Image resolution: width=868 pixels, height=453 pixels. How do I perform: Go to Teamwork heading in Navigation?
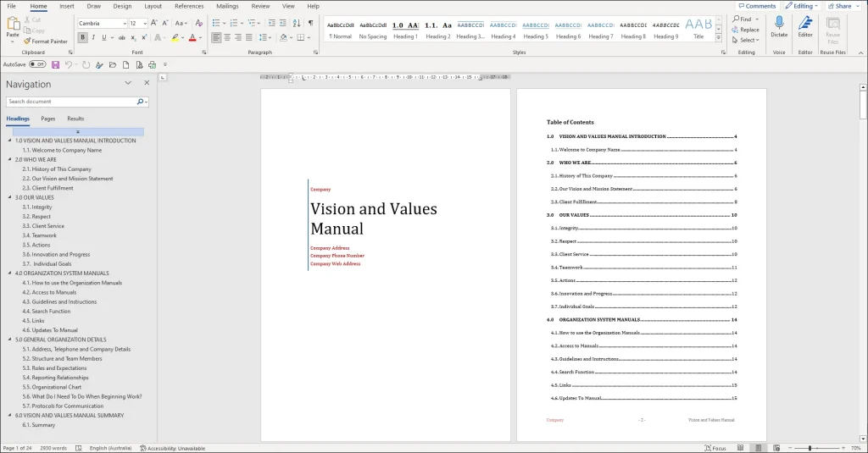coord(39,235)
